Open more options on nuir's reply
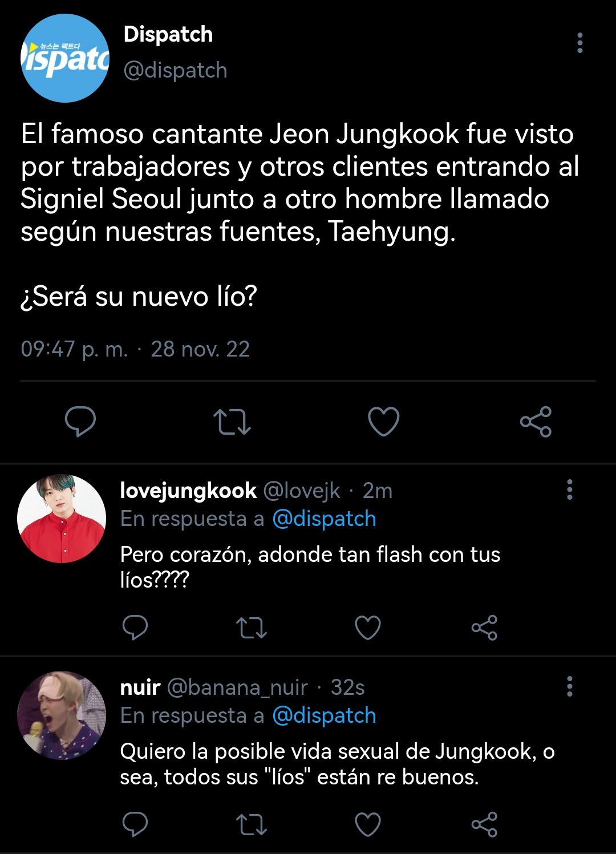This screenshot has height=854, width=616. (569, 687)
